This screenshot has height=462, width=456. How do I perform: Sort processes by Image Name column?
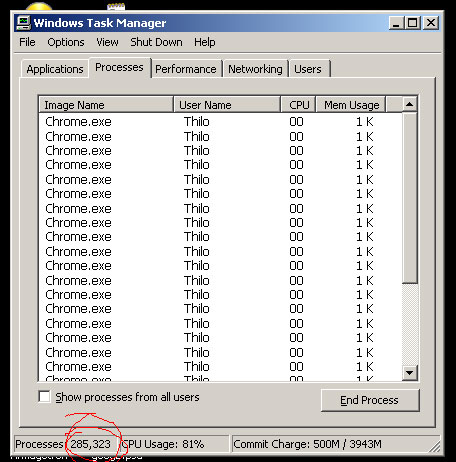pyautogui.click(x=106, y=105)
